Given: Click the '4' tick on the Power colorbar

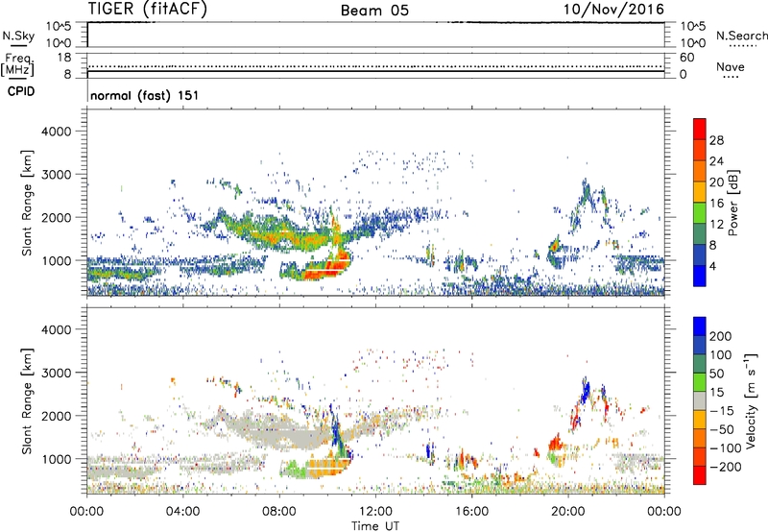Looking at the screenshot, I should pyautogui.click(x=713, y=266).
